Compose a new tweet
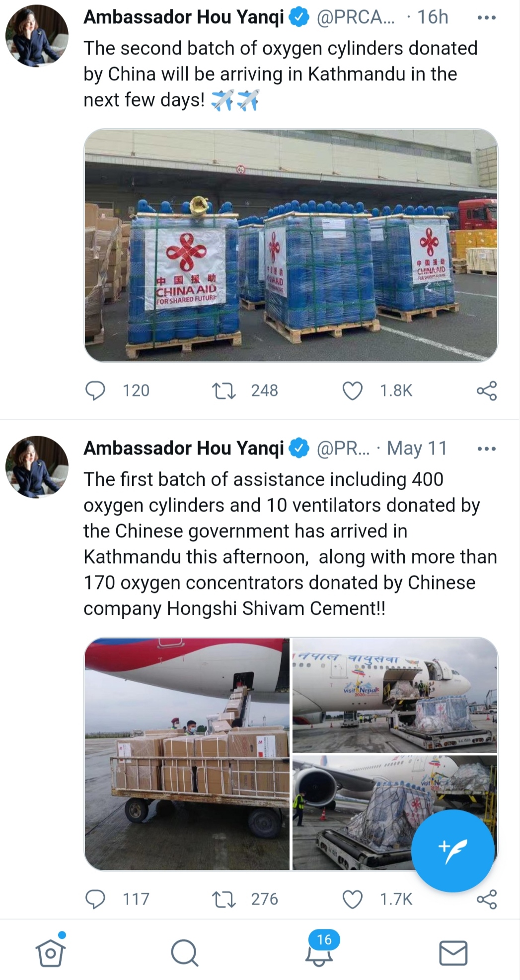The width and height of the screenshot is (520, 980). tap(452, 850)
